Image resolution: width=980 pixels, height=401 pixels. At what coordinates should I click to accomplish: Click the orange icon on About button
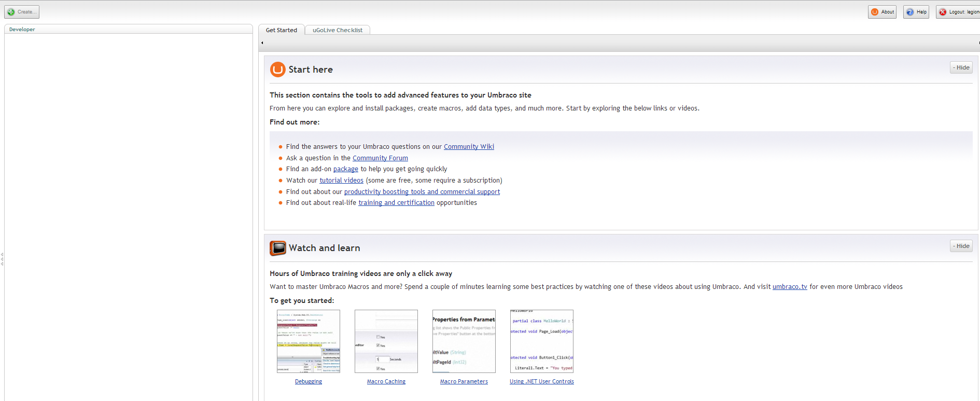click(x=875, y=12)
